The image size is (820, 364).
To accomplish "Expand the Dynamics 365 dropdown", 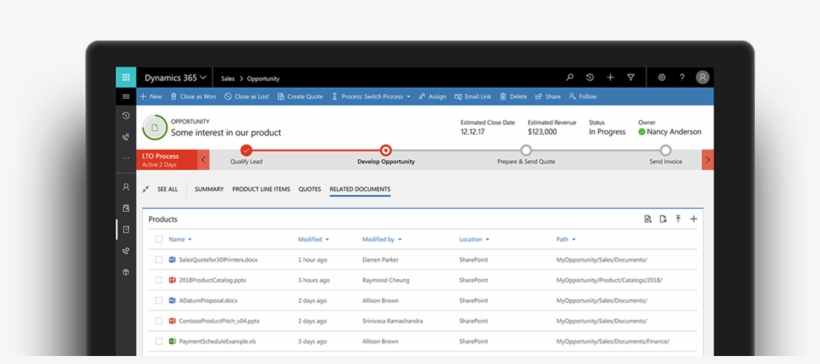I will (x=203, y=78).
